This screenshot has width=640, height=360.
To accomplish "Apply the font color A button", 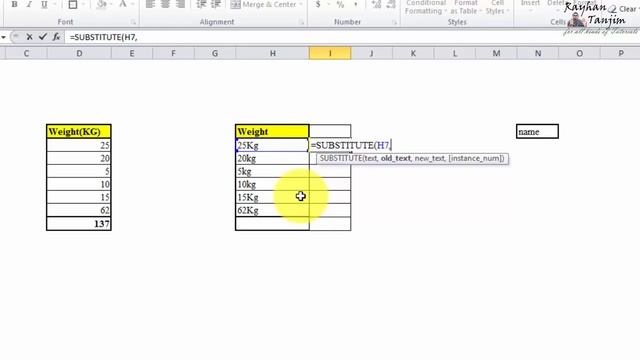I will coord(123,5).
